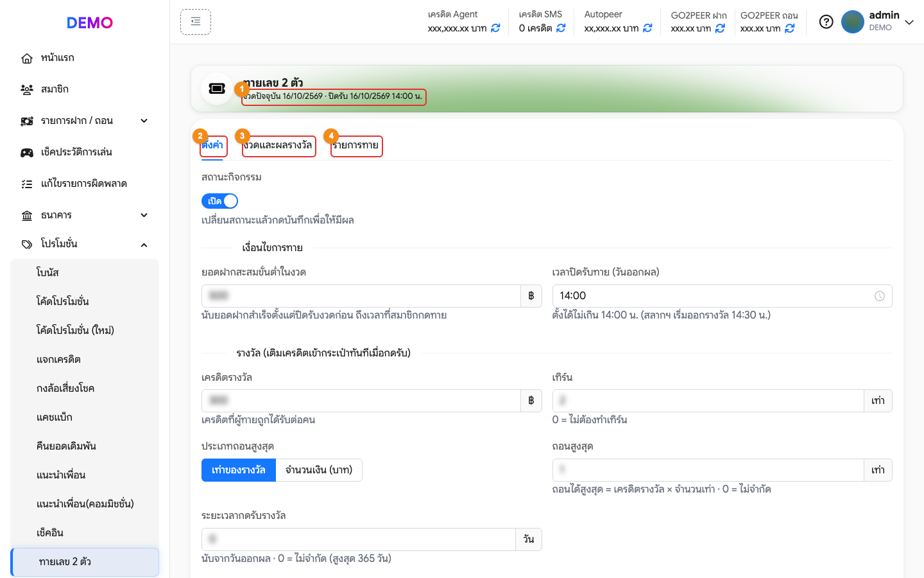Select เท่าของรางวัล withdrawal type
Viewport: 924px width, 578px height.
(x=239, y=470)
